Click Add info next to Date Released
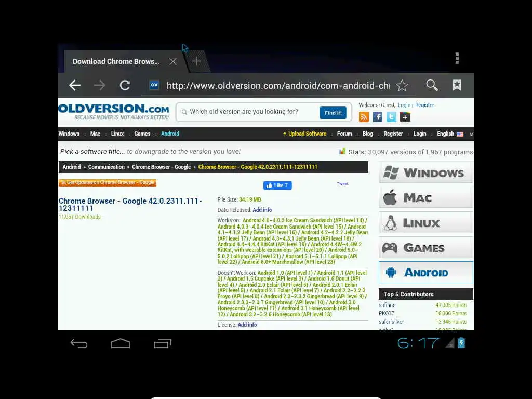 click(x=262, y=210)
